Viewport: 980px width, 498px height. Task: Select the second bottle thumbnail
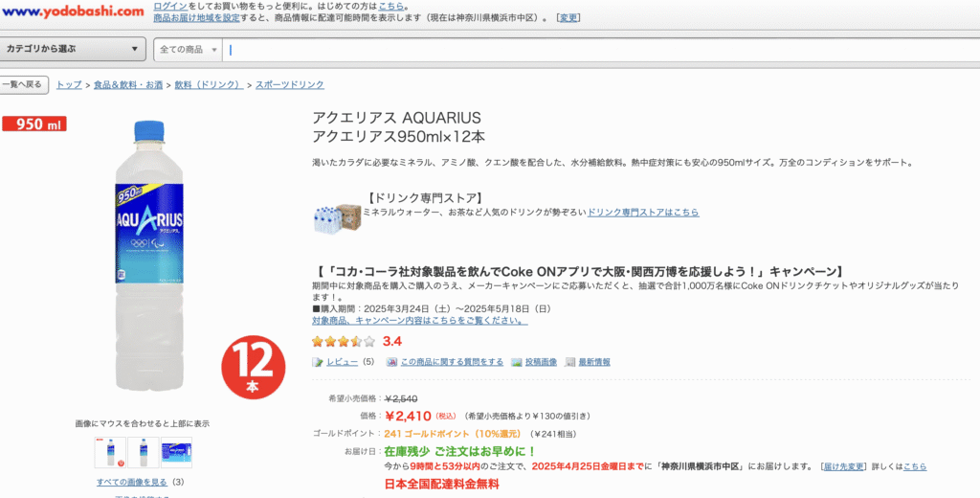(144, 452)
